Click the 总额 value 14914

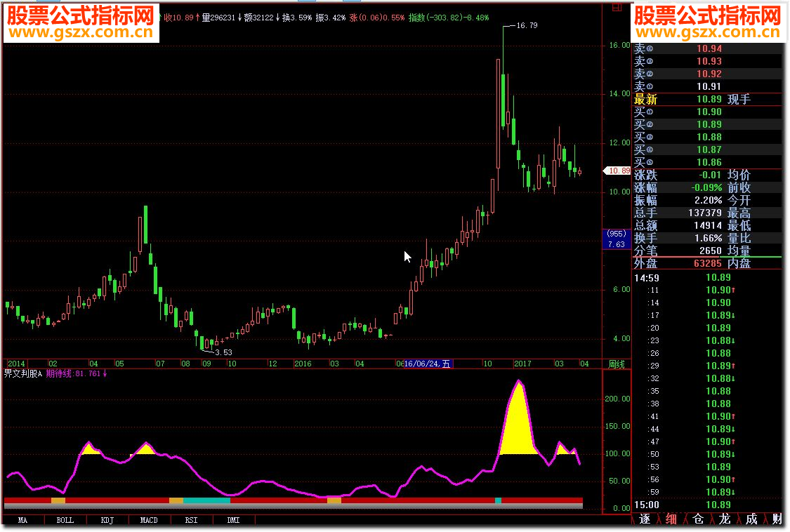click(x=708, y=225)
